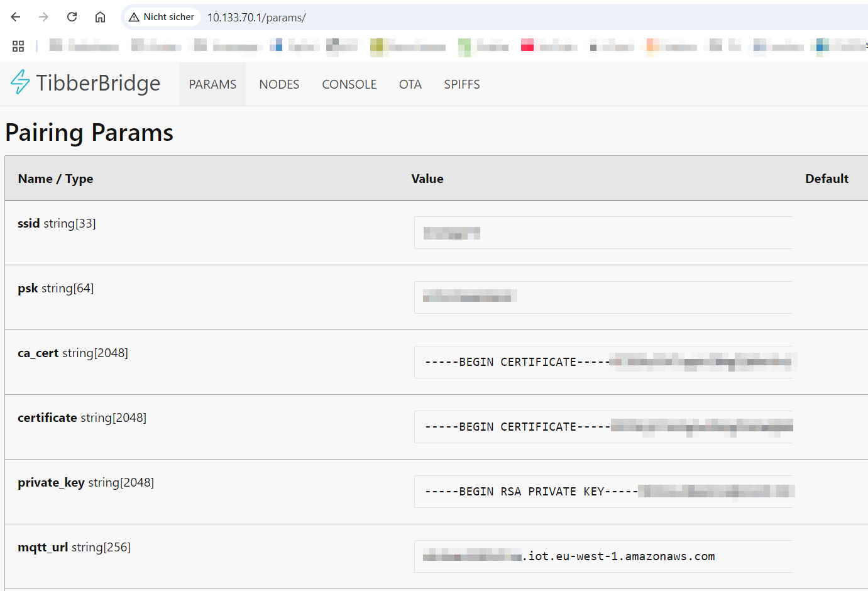The width and height of the screenshot is (868, 591).
Task: Open the CONSOLE tab
Action: [x=349, y=84]
